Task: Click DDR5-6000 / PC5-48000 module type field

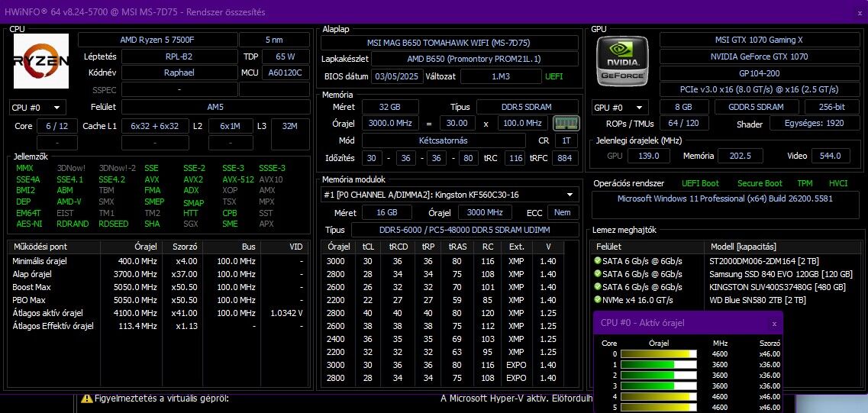Action: (x=464, y=230)
